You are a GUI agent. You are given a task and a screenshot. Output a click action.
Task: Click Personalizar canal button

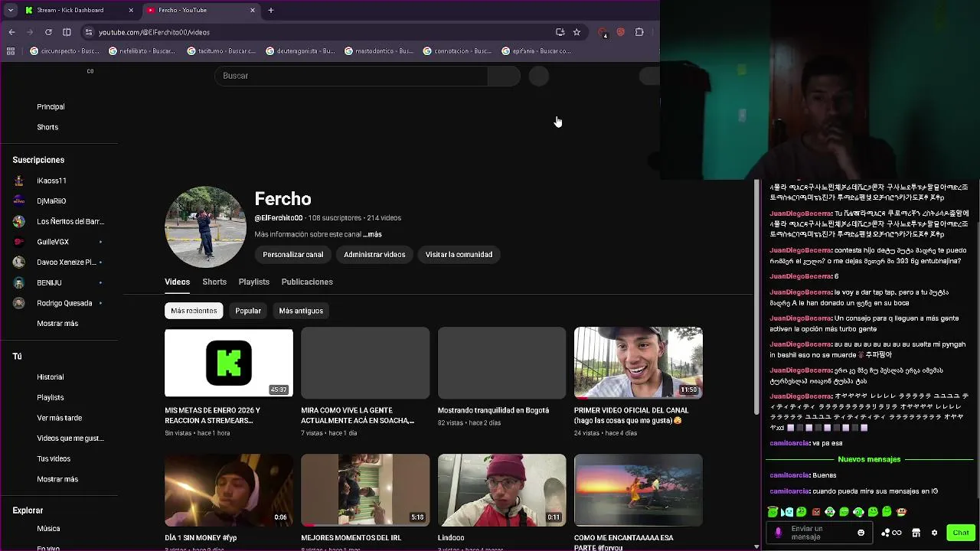coord(292,254)
